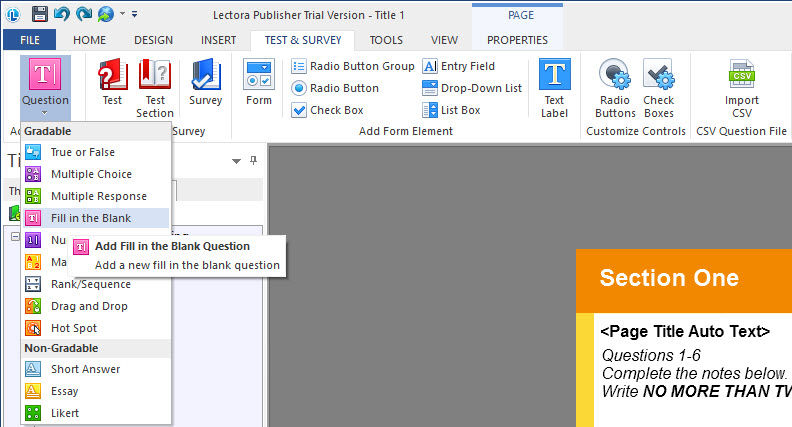
Task: Click 'Complete the notes below.' text
Action: 695,373
